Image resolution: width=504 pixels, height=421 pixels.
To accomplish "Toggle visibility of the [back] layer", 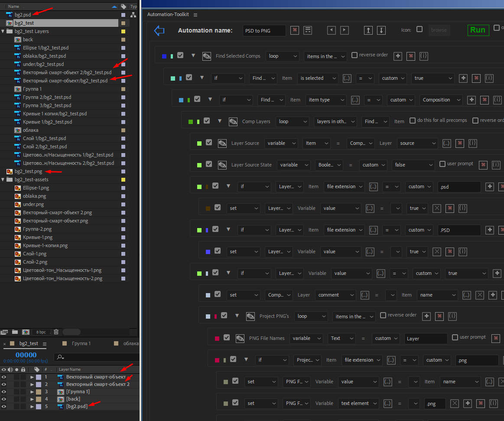I will point(4,399).
